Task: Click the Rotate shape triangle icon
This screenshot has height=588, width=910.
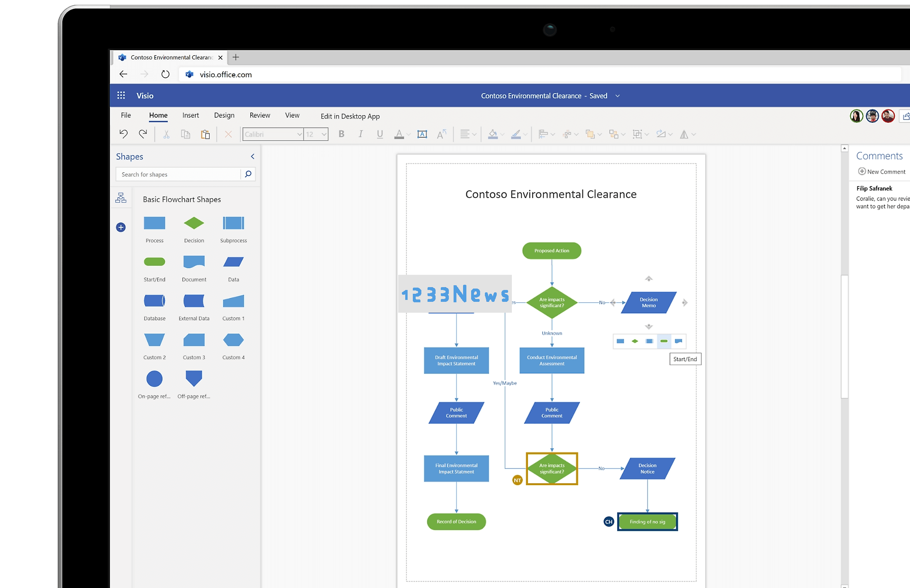Action: 684,135
